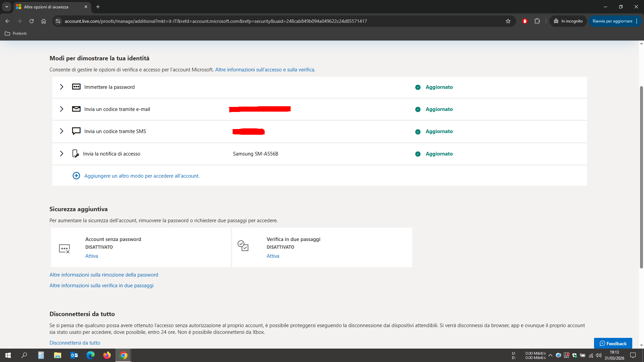Click the In incognito indicator
The image size is (644, 362).
[568, 21]
